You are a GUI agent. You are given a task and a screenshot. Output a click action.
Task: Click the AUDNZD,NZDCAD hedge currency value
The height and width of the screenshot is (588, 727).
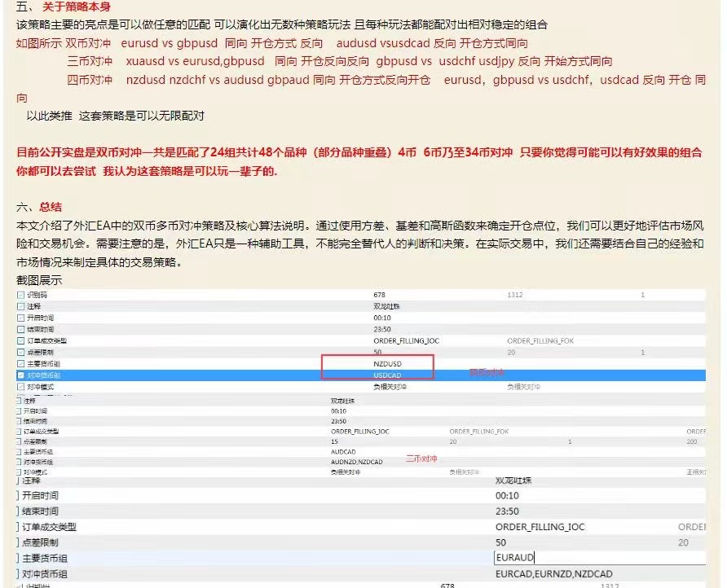coord(356,462)
